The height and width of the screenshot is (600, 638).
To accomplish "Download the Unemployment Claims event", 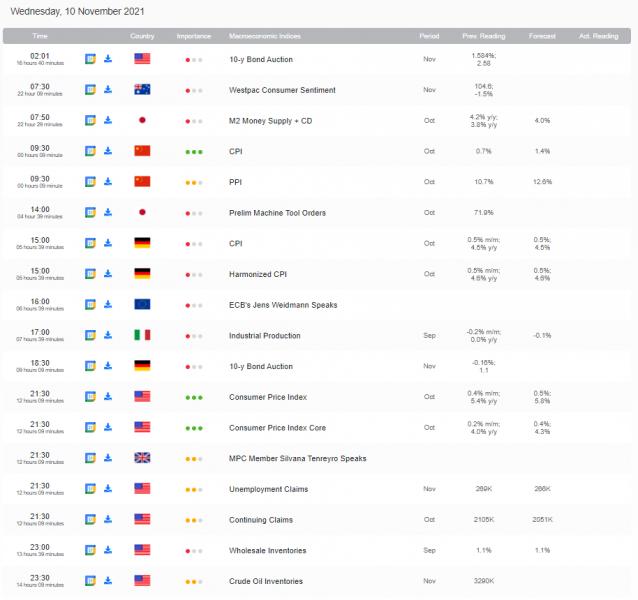I will pos(108,489).
